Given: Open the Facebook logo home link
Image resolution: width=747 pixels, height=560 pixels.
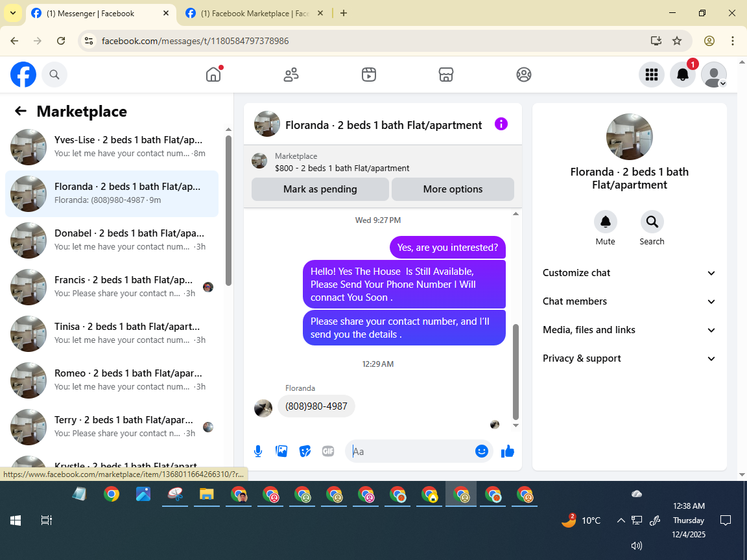Looking at the screenshot, I should (x=23, y=75).
